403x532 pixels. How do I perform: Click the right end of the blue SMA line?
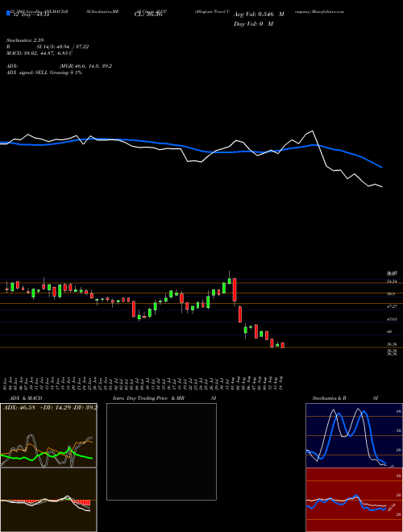pos(382,168)
